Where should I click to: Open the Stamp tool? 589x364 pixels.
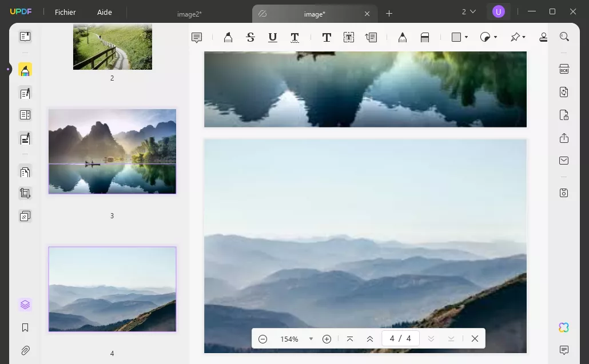[543, 37]
